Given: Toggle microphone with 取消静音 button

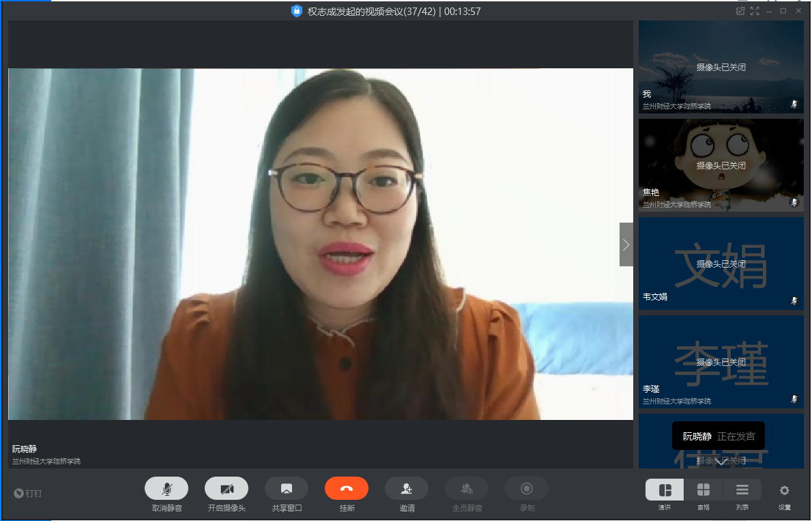Looking at the screenshot, I should tap(166, 488).
